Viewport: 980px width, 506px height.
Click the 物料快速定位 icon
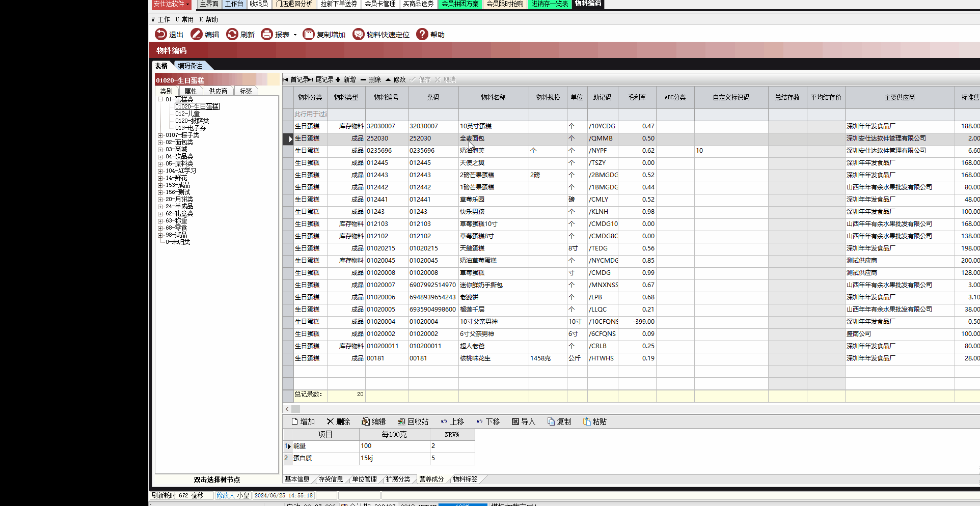358,34
